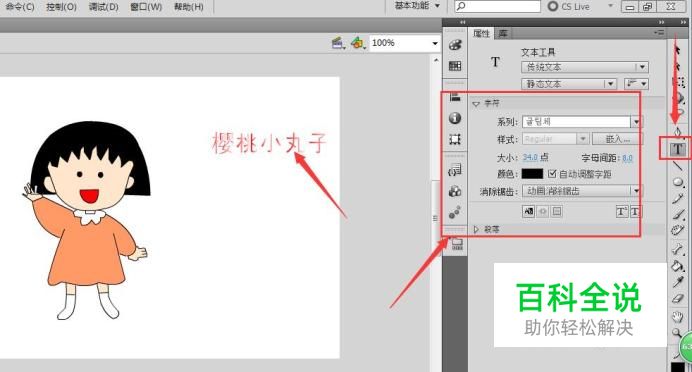
Task: Open the 窗口(W) menu
Action: click(146, 7)
